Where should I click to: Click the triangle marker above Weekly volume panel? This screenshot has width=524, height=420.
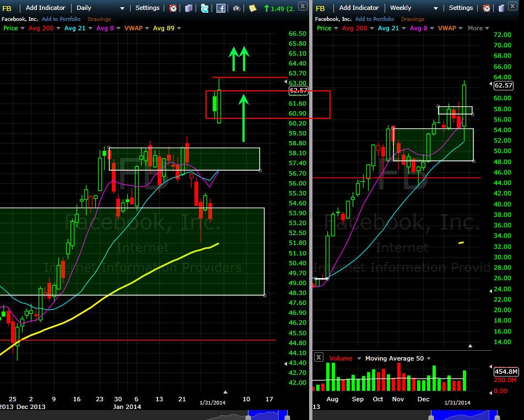click(x=470, y=346)
